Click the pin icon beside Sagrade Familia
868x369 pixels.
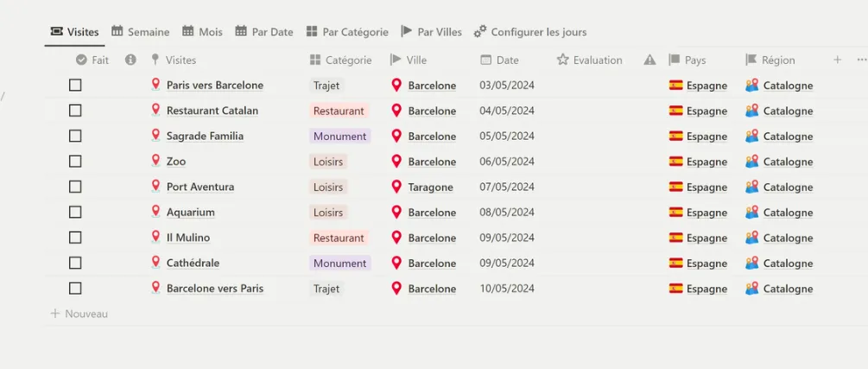(155, 136)
